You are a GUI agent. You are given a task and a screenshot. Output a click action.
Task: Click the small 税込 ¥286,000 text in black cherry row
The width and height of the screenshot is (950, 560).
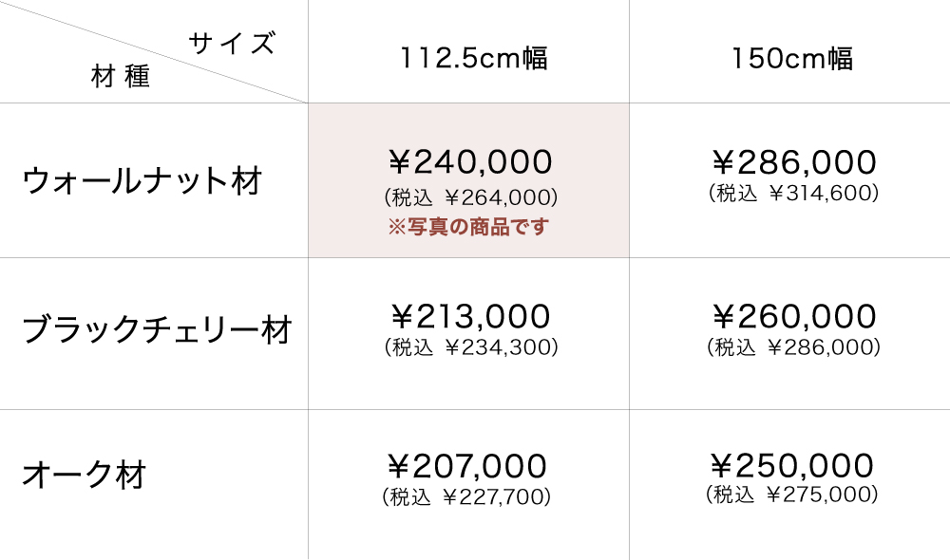click(793, 347)
